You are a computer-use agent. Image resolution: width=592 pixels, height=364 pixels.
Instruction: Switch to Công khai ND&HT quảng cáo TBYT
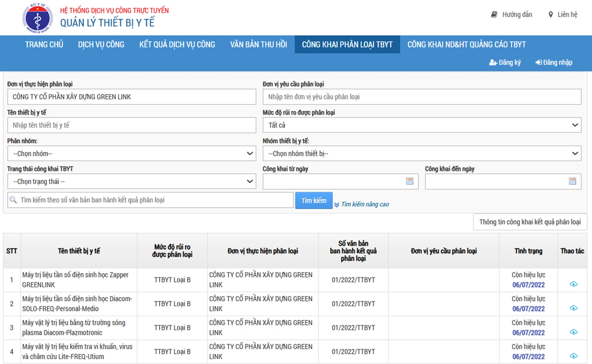466,45
